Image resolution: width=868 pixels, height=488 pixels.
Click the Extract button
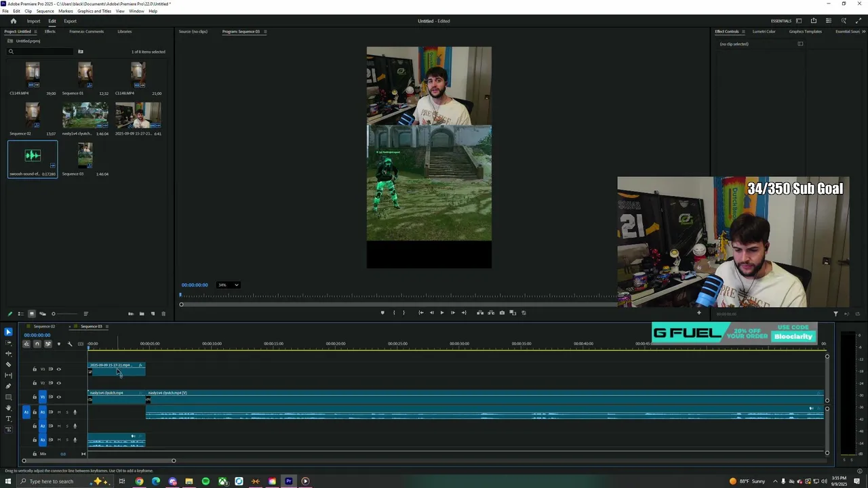[491, 312]
